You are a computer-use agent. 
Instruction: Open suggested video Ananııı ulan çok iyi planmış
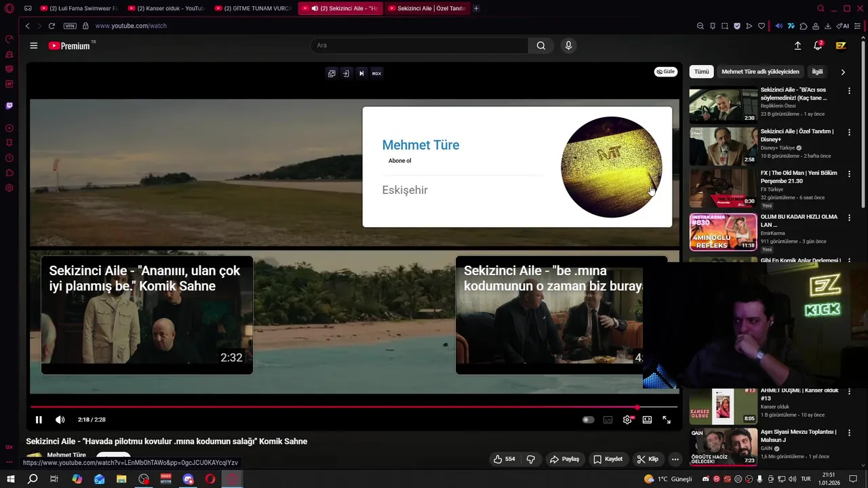tap(147, 315)
